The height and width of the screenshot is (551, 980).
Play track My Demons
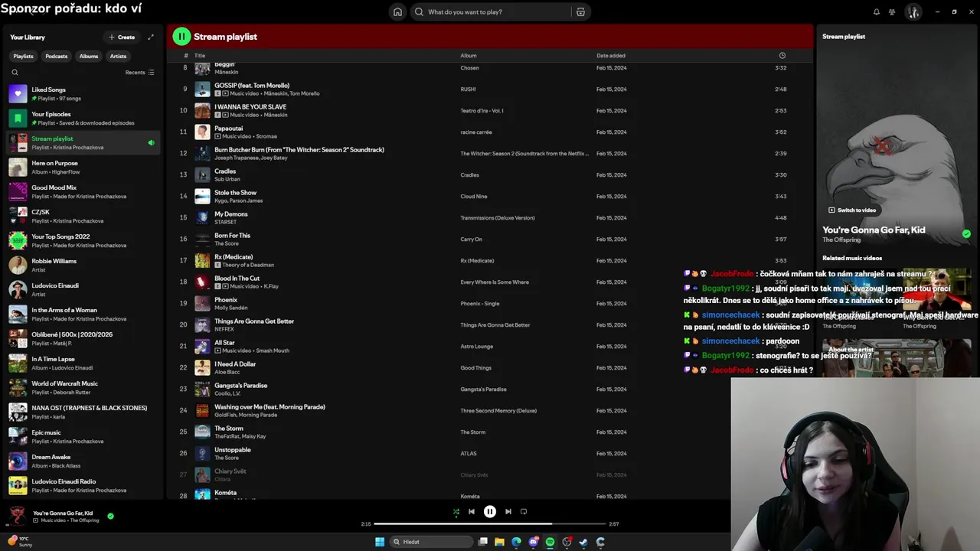(x=490, y=218)
